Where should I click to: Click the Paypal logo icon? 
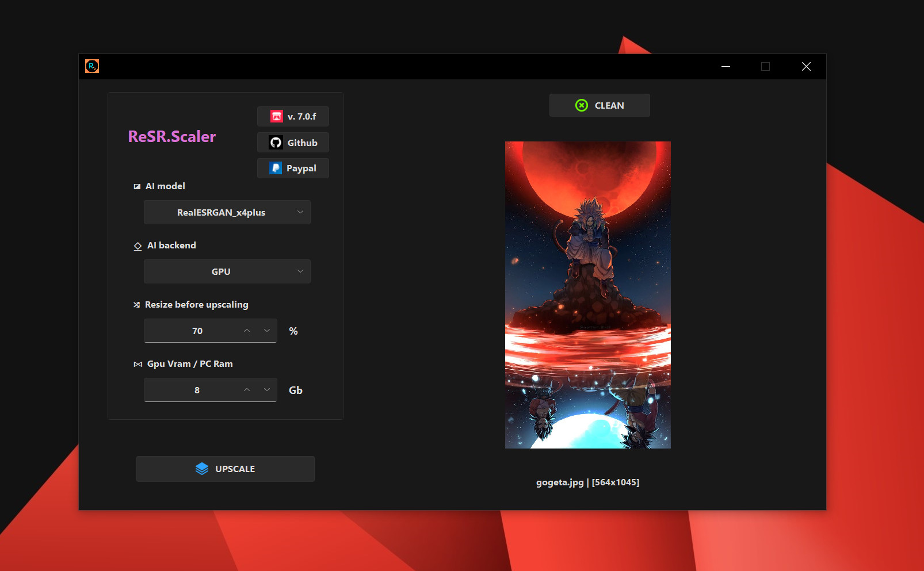point(276,168)
